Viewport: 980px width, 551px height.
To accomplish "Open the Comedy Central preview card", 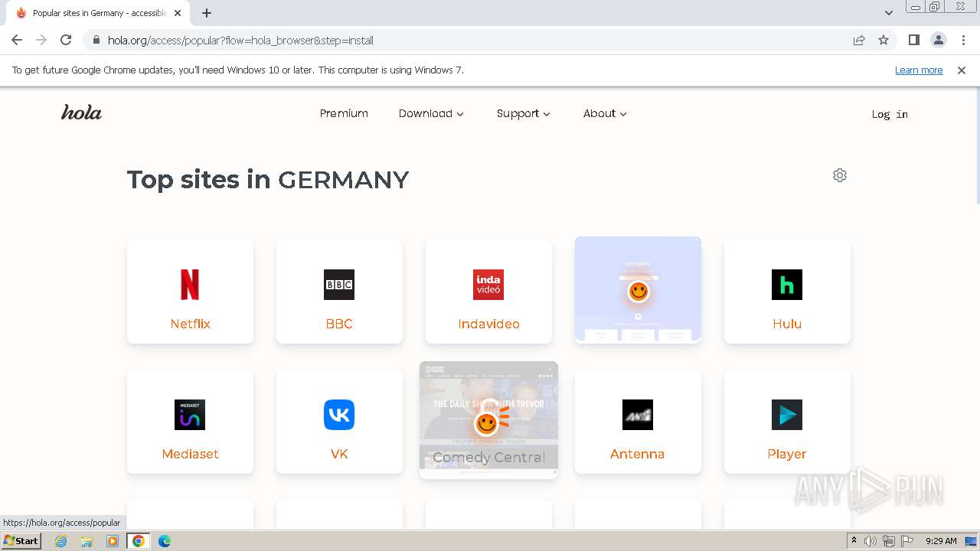I will [488, 419].
